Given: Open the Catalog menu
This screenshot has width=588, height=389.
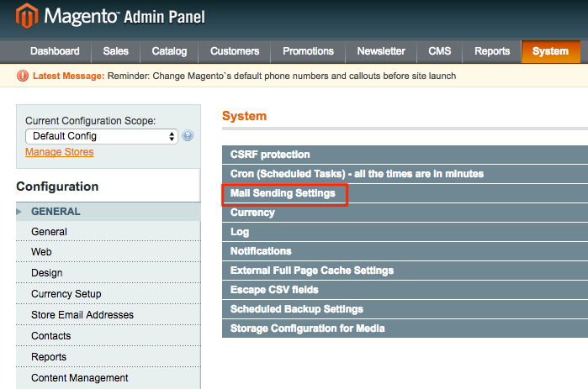Looking at the screenshot, I should (x=169, y=51).
